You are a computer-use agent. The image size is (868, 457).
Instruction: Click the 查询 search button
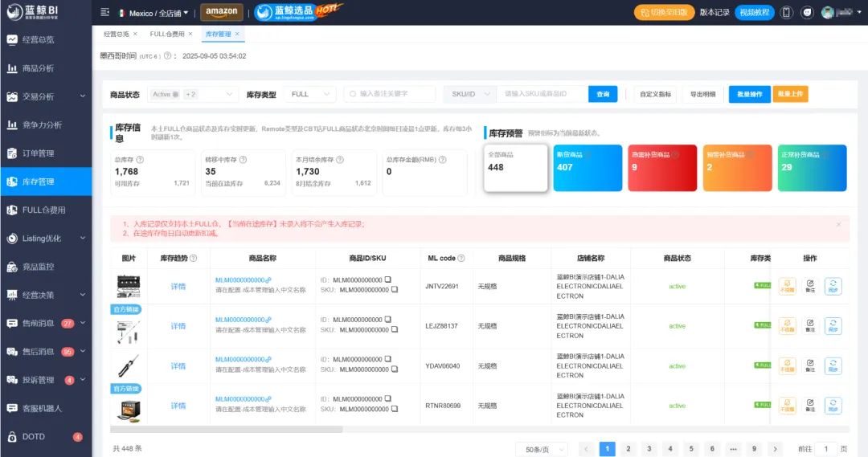coord(603,95)
